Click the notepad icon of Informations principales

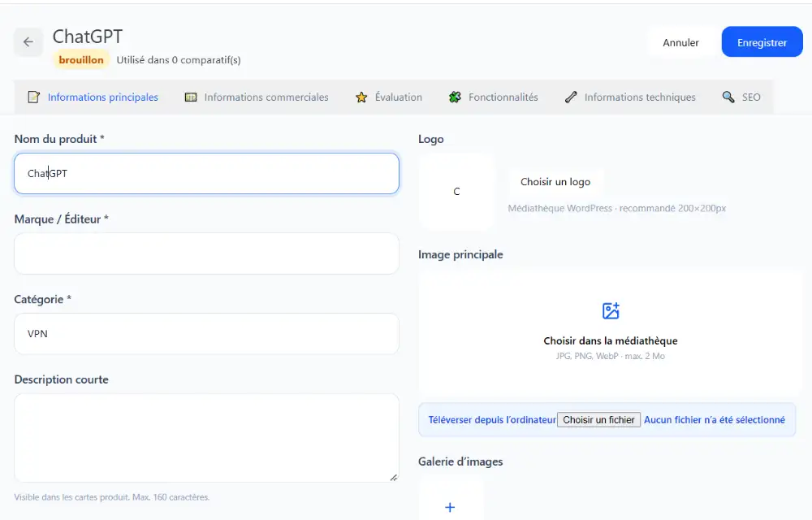33,97
